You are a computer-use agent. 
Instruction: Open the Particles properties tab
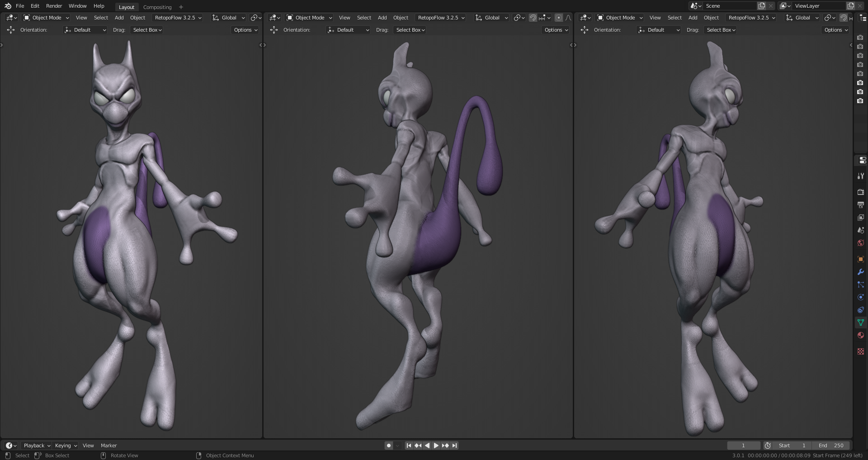pyautogui.click(x=861, y=285)
